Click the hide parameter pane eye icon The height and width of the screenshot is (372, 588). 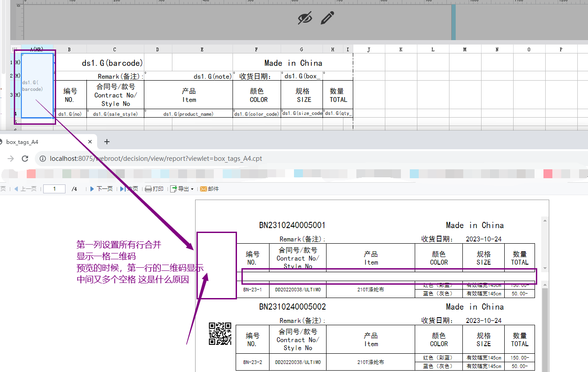pos(305,18)
